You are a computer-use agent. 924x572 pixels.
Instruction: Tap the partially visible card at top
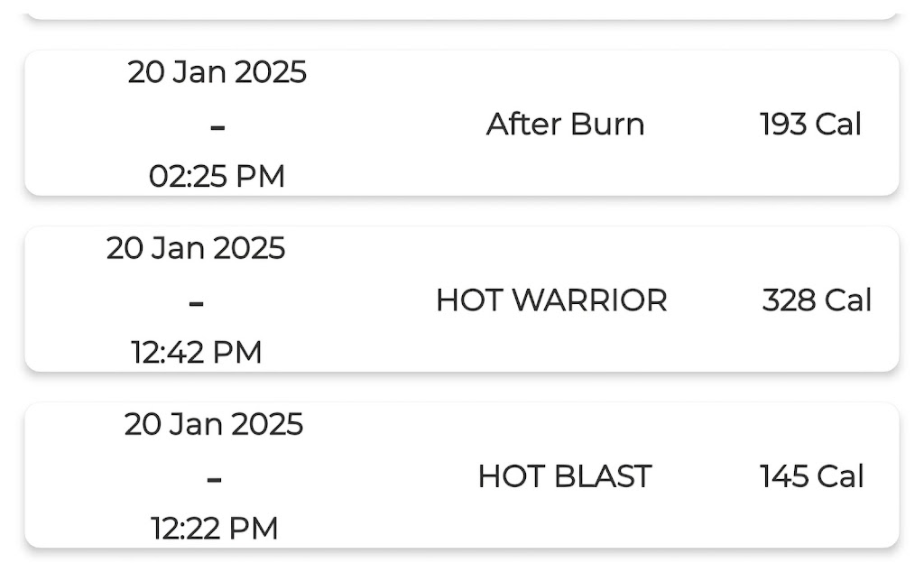click(x=462, y=9)
